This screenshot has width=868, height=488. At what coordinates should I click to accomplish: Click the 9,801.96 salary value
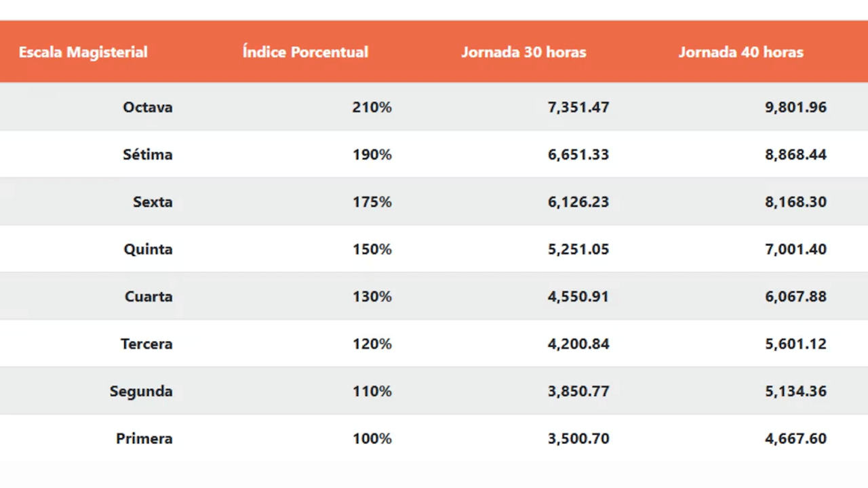pos(795,107)
